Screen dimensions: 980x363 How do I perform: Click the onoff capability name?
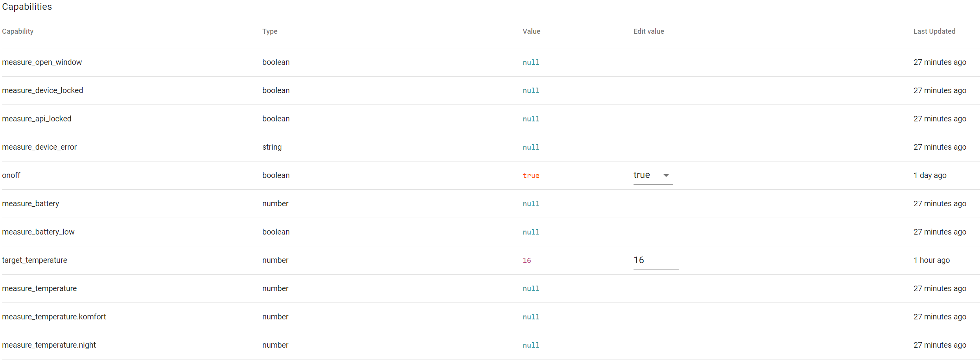(11, 175)
